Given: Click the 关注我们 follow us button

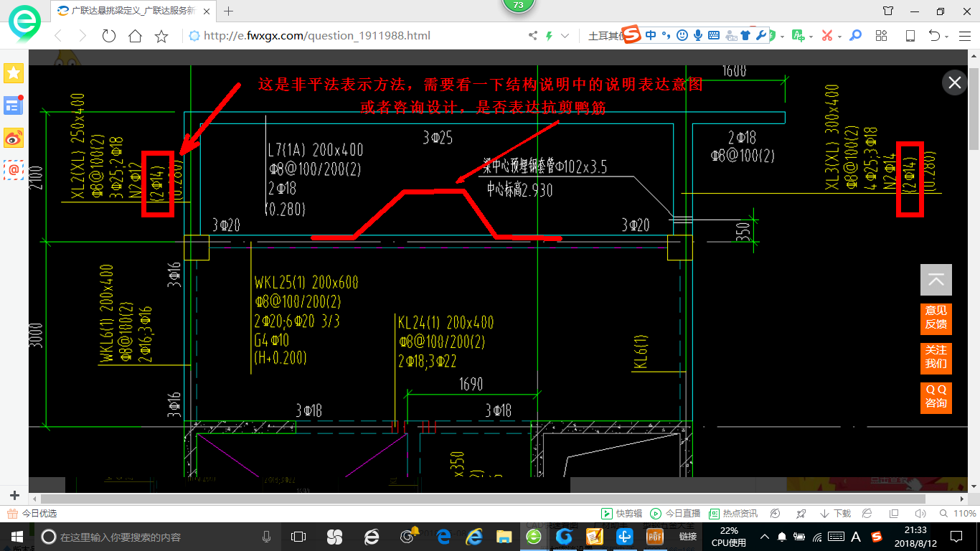Looking at the screenshot, I should click(936, 357).
